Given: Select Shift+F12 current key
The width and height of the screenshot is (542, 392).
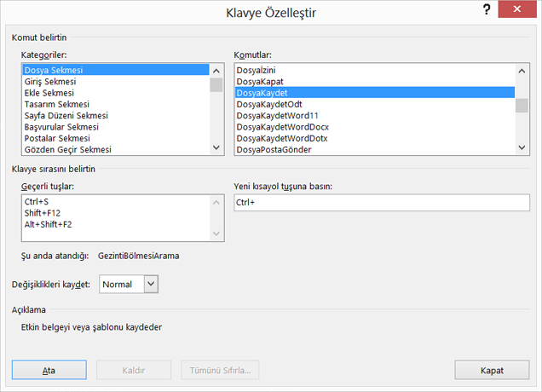Looking at the screenshot, I should [x=116, y=213].
